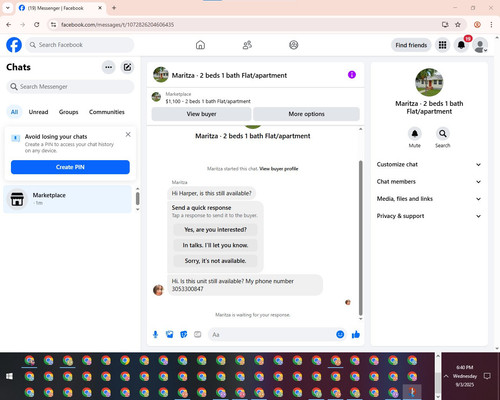Toggle the purple conversation info button

pos(352,75)
